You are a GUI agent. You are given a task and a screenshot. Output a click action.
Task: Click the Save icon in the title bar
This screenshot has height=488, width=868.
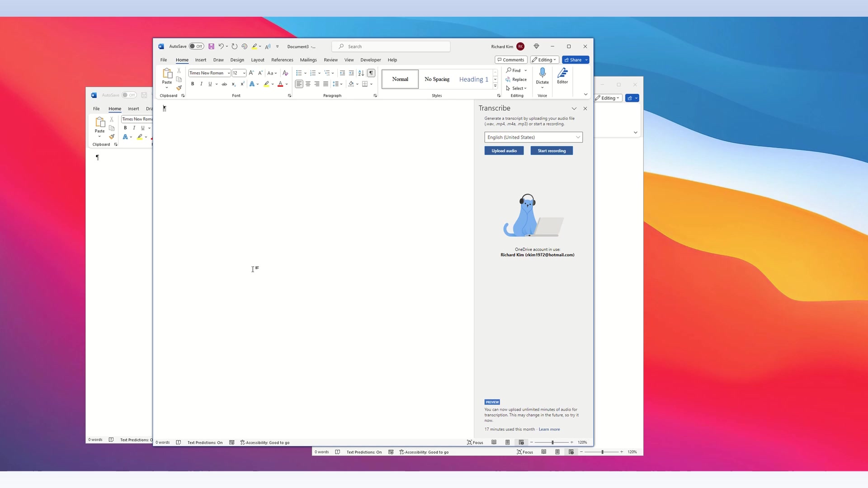211,47
